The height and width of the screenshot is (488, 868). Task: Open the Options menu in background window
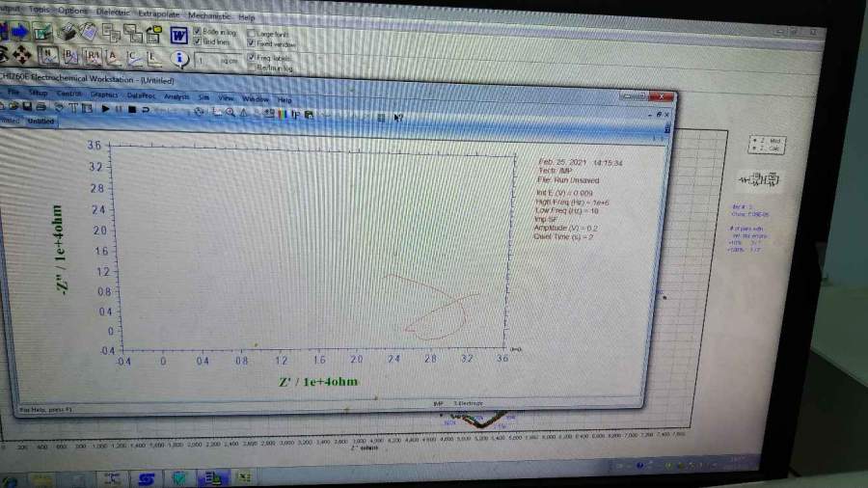click(x=72, y=11)
